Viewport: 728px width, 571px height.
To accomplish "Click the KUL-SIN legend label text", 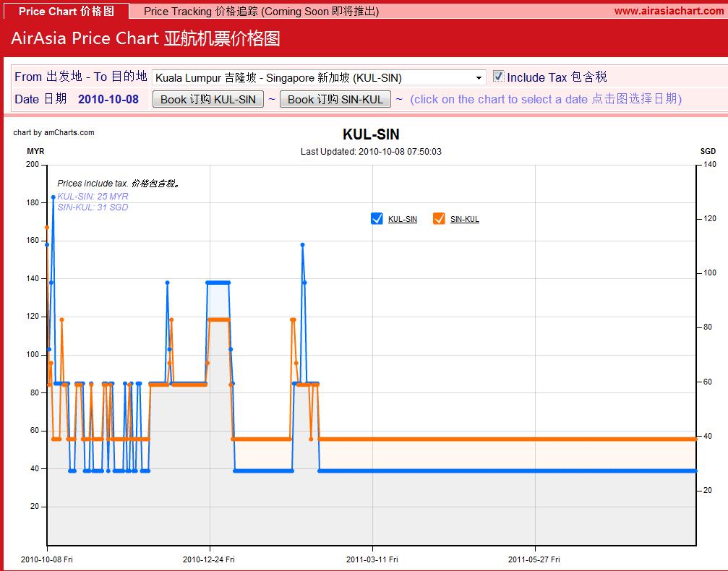I will [x=403, y=219].
